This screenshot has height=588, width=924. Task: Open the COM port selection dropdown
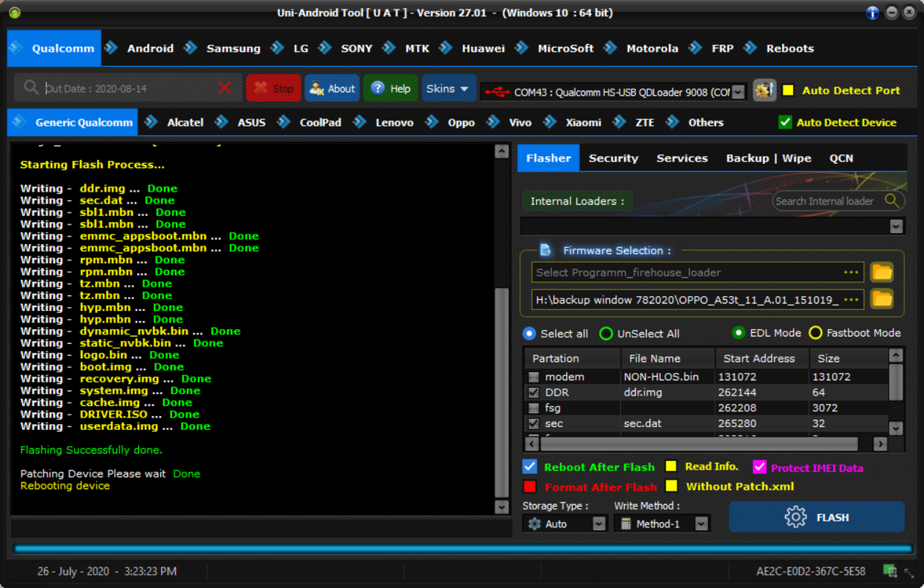coord(739,92)
